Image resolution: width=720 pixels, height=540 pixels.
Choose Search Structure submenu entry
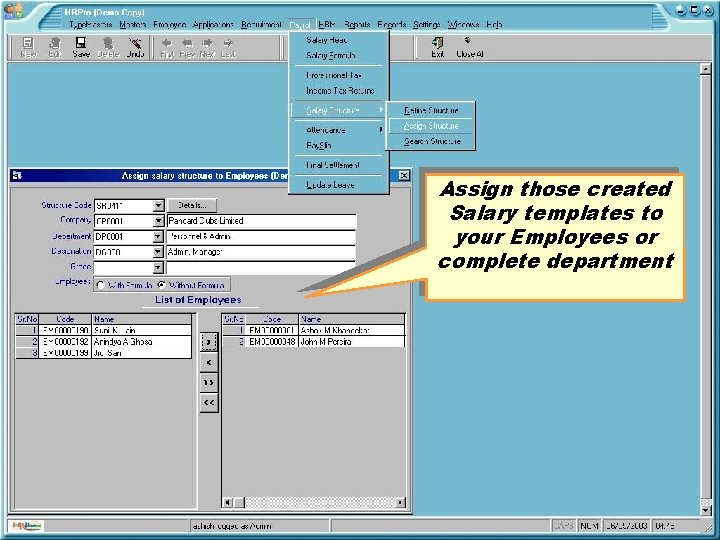[431, 141]
